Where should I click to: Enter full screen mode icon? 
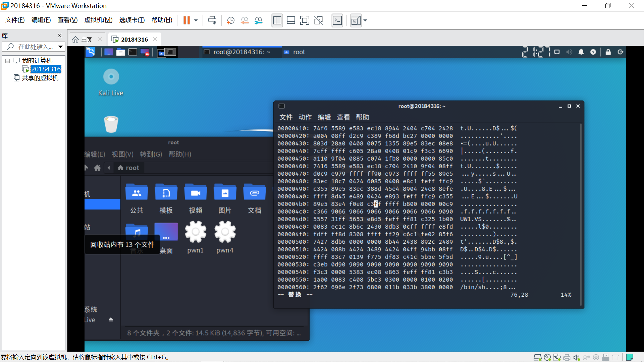point(305,20)
